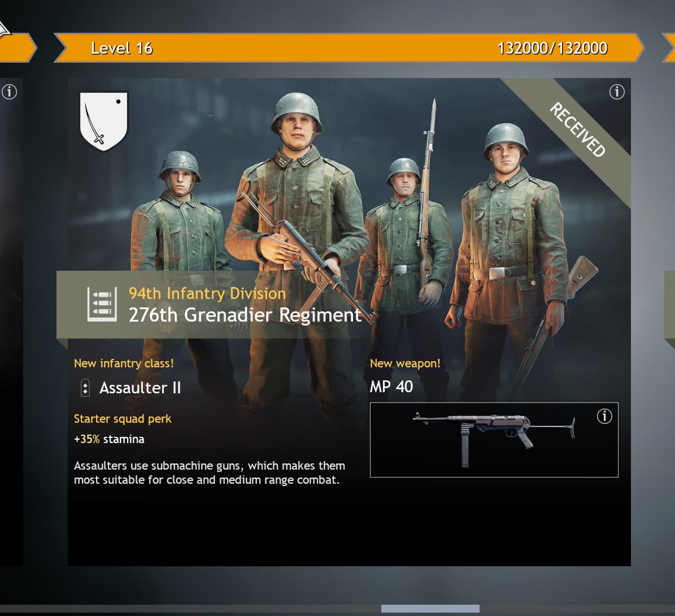Click the arrow cursor icon at top left
This screenshot has height=616, width=675.
pyautogui.click(x=5, y=29)
